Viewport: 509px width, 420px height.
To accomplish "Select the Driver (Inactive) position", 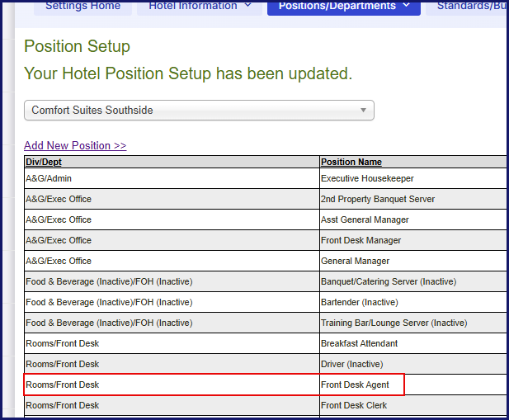I will point(353,364).
